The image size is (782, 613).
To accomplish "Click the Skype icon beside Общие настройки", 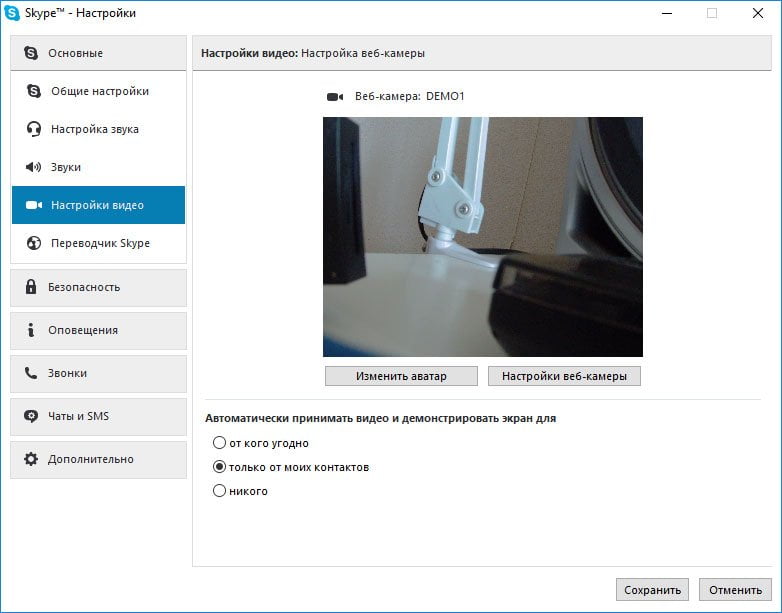I will (33, 91).
